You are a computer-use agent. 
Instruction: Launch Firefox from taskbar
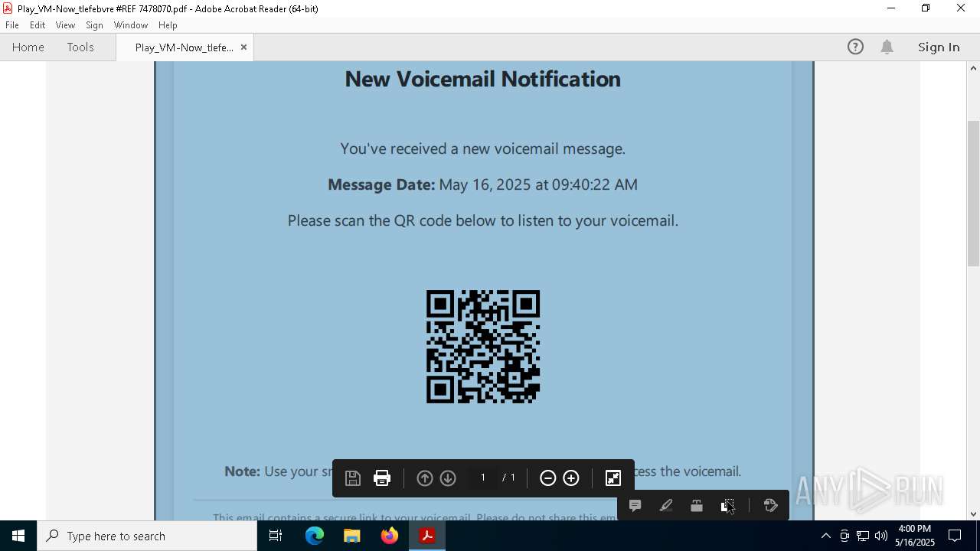(390, 536)
